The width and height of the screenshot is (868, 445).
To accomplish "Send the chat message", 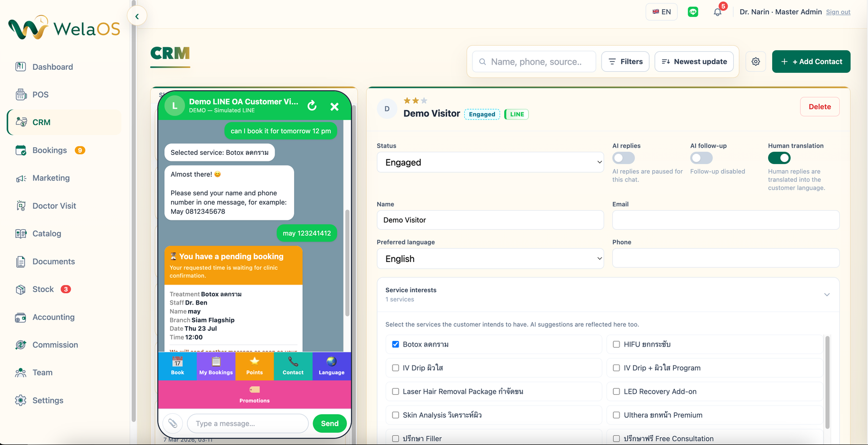I will [329, 423].
